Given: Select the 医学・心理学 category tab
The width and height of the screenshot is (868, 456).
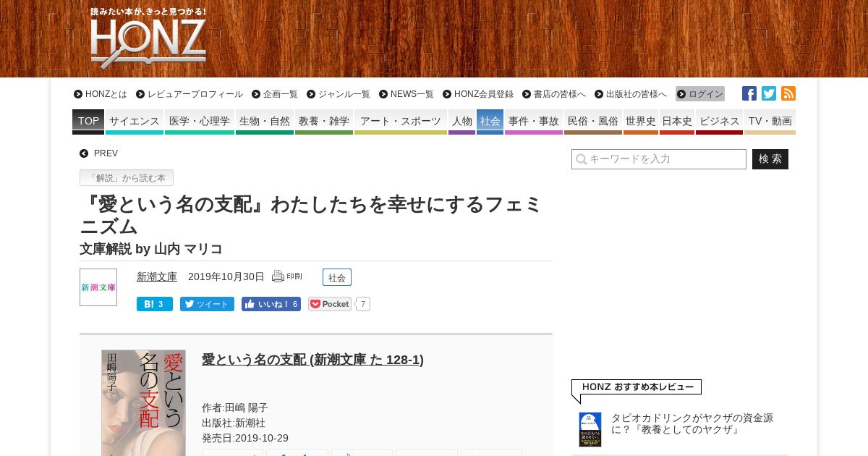Looking at the screenshot, I should pyautogui.click(x=200, y=122).
